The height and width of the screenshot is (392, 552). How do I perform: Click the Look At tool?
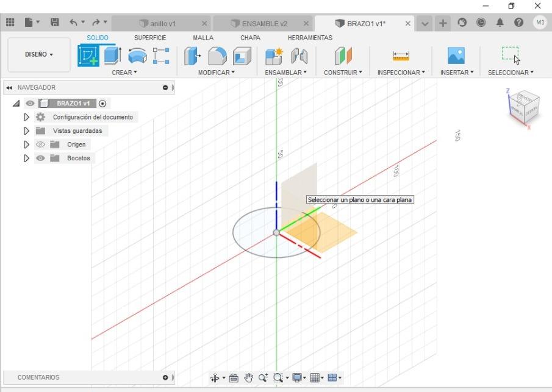click(234, 378)
